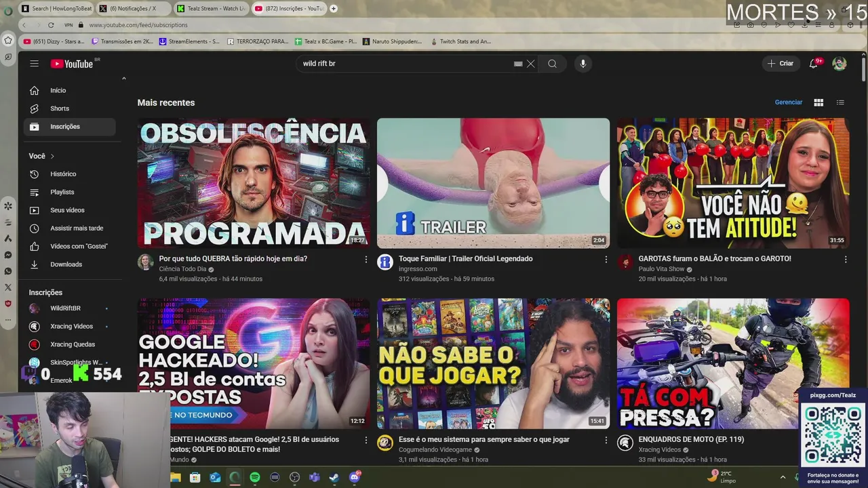Expand the Você section chevron

52,156
